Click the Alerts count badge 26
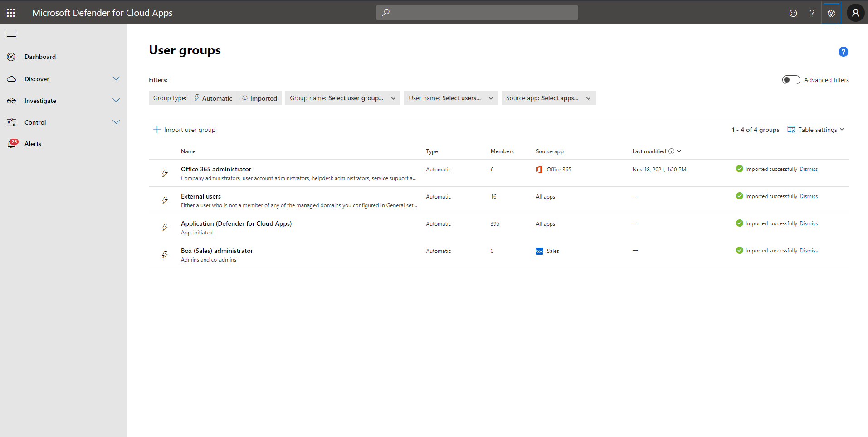The width and height of the screenshot is (868, 437). pos(15,141)
